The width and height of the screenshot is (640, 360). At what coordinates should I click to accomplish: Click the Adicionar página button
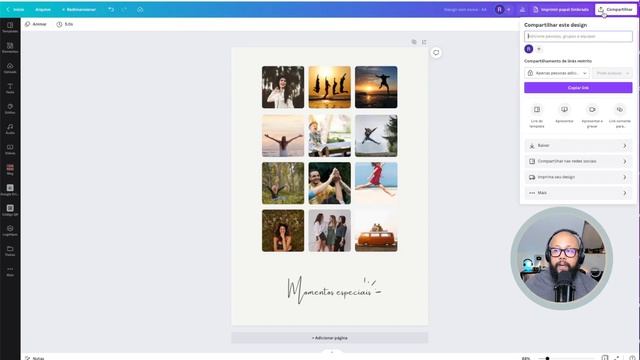[x=329, y=338]
